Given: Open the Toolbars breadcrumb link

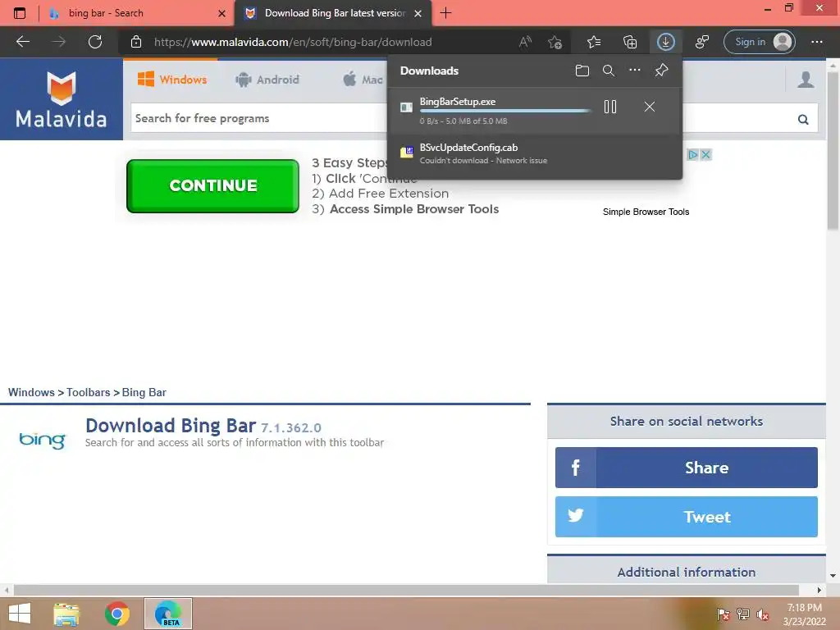Looking at the screenshot, I should 89,392.
